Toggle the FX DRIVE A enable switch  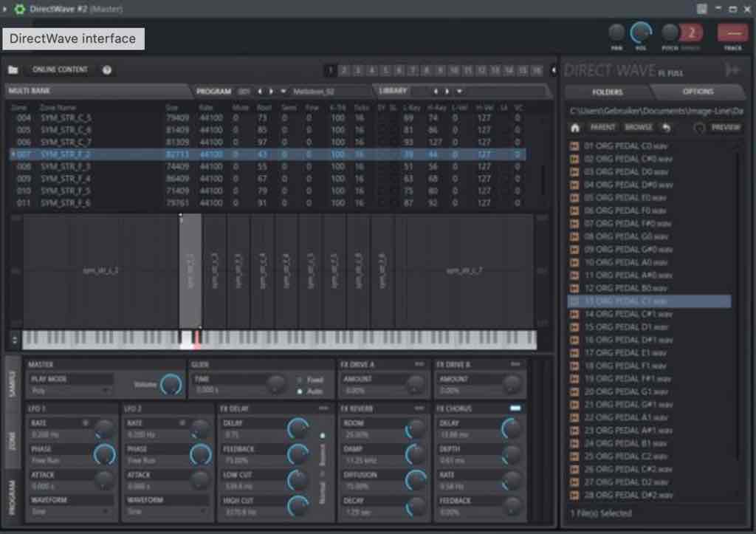(419, 364)
